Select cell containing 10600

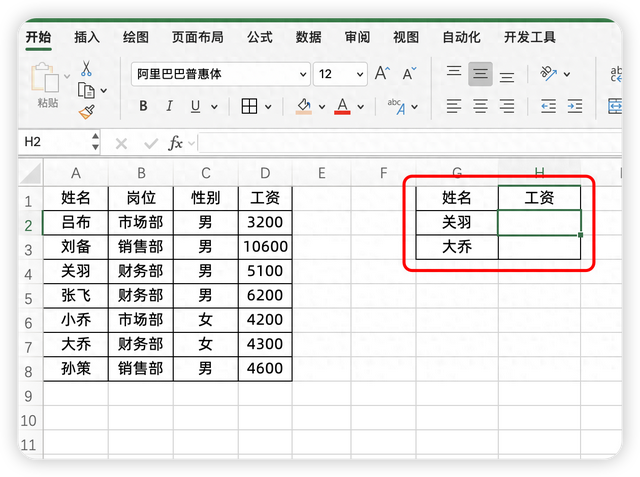click(x=265, y=247)
